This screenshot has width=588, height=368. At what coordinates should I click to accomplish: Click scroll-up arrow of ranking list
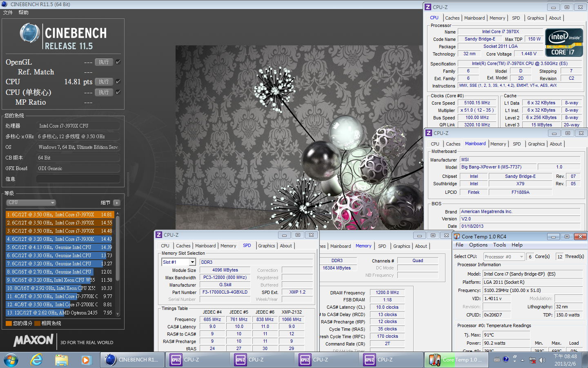[118, 213]
